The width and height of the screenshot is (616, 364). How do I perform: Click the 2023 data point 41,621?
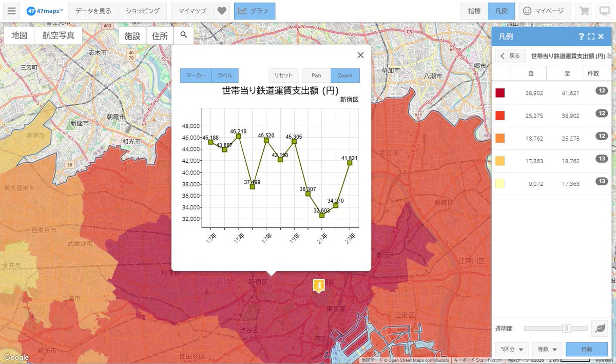[350, 163]
